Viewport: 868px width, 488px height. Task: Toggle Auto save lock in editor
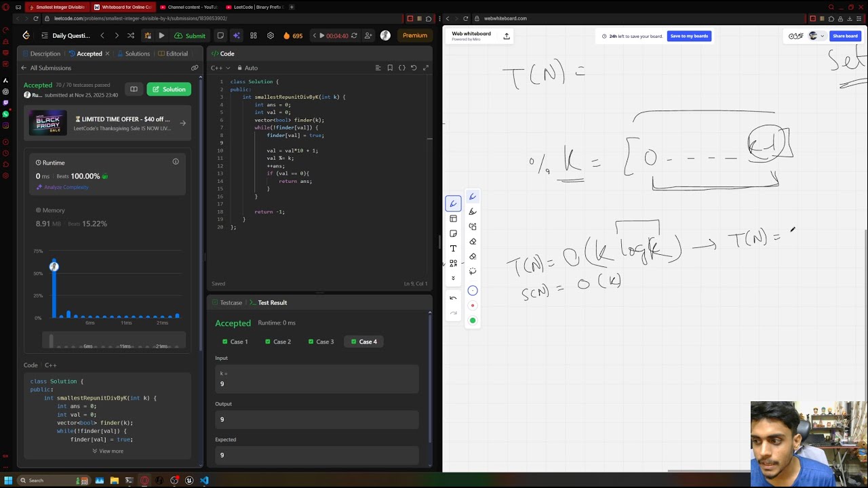(x=247, y=68)
